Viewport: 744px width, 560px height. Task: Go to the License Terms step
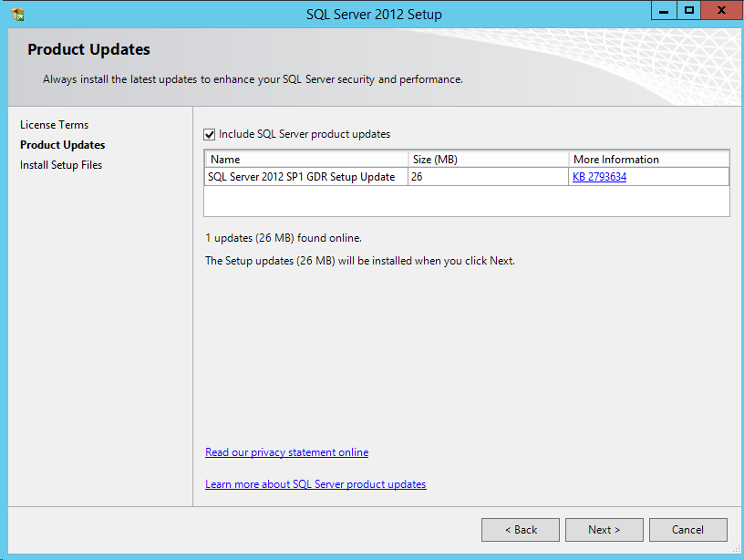tap(54, 125)
